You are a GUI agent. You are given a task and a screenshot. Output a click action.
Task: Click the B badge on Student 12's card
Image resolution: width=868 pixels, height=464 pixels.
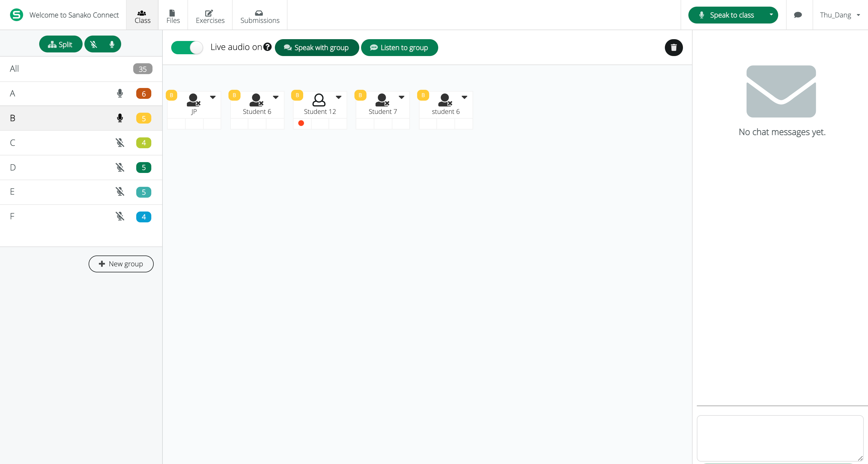click(297, 95)
